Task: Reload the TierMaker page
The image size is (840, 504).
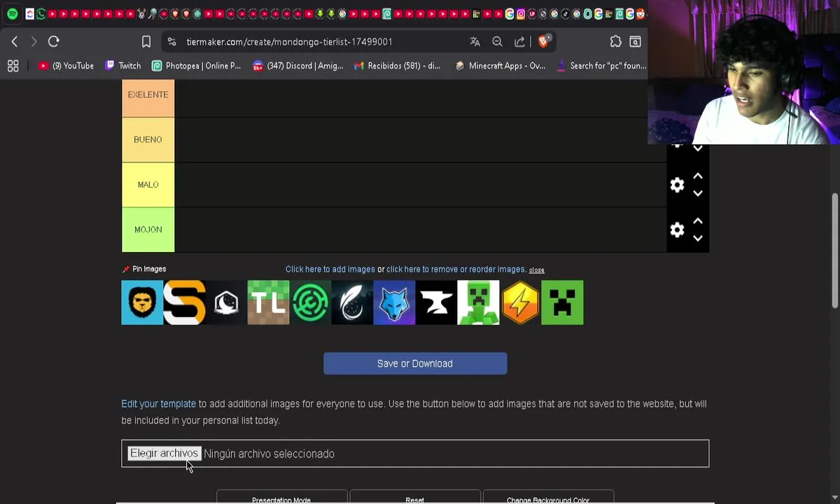Action: point(54,42)
